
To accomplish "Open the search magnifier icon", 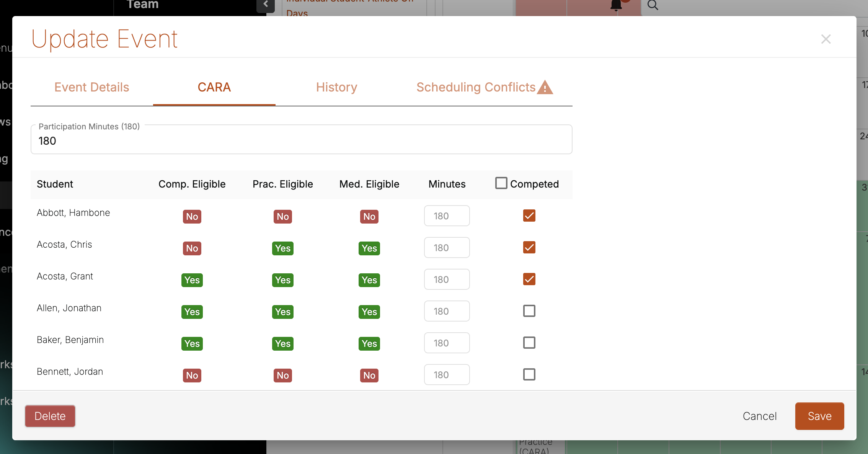I will [653, 5].
